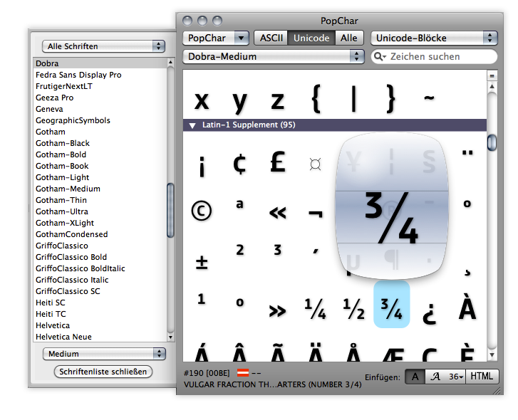Select the one quarter ¼ fraction
This screenshot has width=518, height=420.
315,309
